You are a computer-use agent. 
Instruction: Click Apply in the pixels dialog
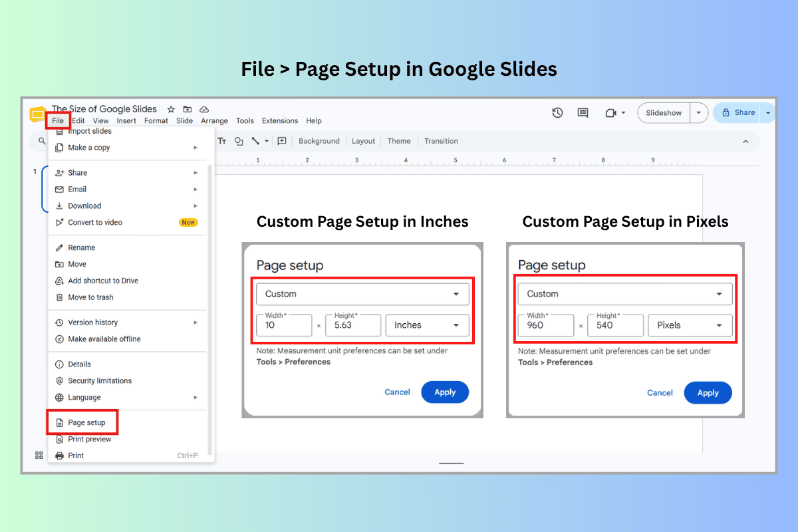pos(708,393)
